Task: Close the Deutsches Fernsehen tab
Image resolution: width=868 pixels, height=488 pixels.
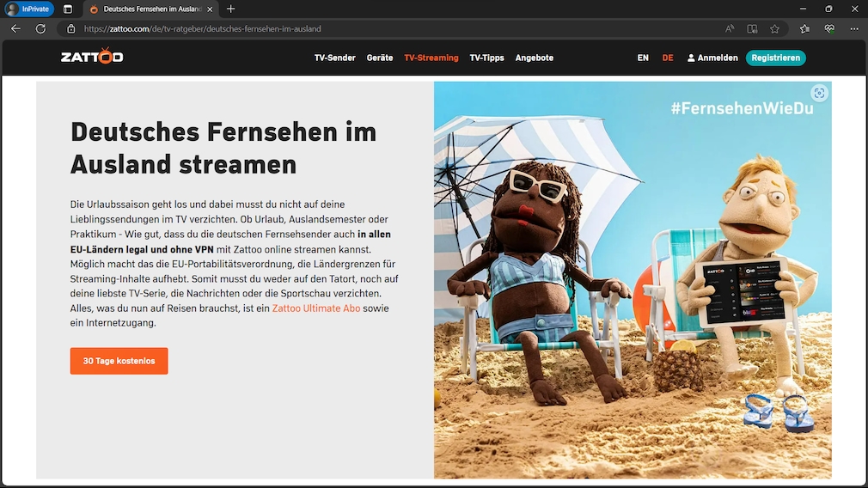Action: pos(210,9)
